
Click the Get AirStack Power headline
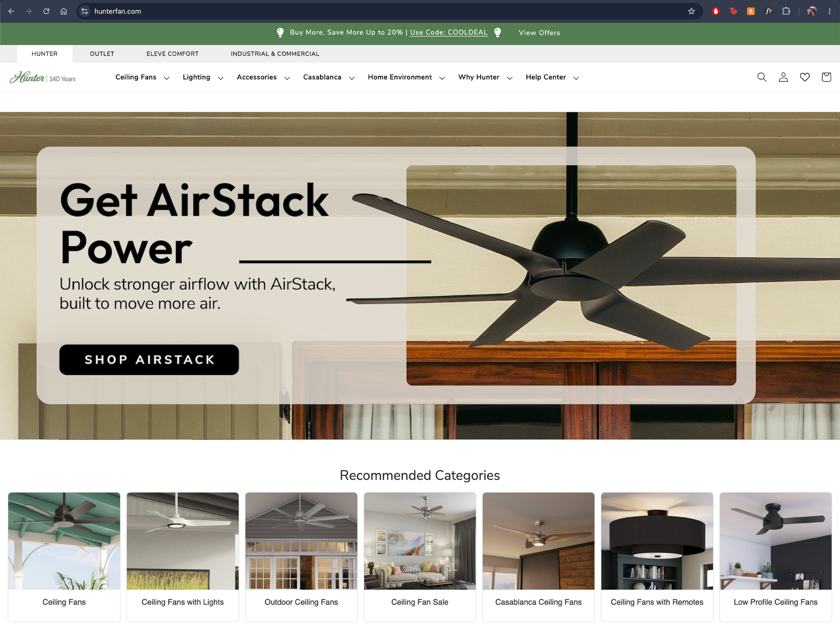194,224
